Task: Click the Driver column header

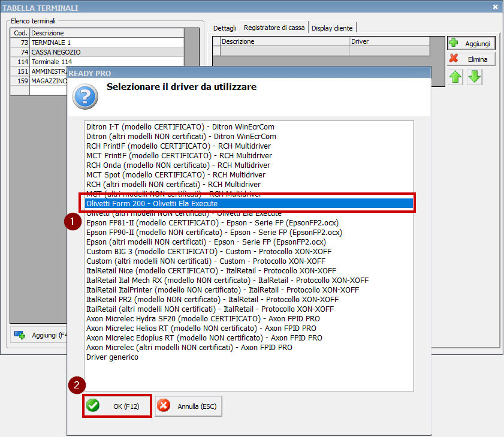Action: tap(390, 41)
